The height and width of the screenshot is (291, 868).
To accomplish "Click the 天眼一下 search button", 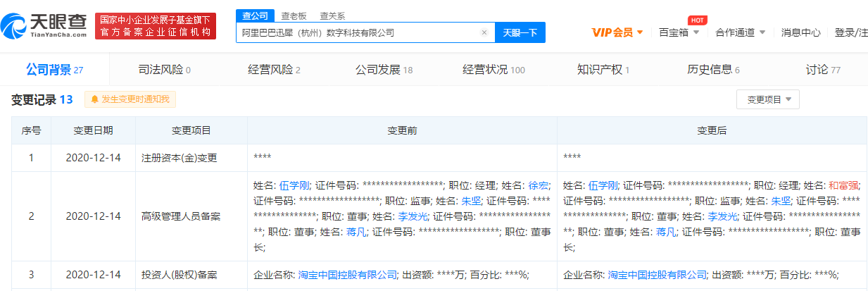I will 520,32.
